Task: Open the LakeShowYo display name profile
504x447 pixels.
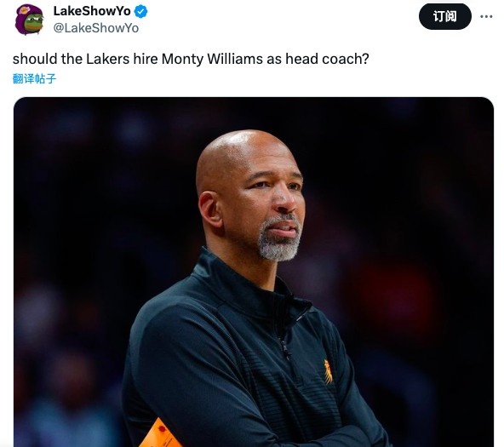Action: coord(92,11)
